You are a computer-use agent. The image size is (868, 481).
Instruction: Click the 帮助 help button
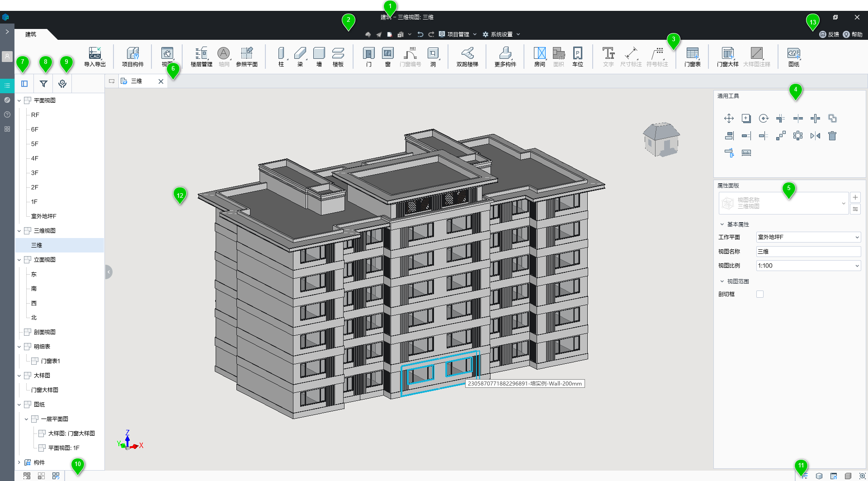[853, 34]
